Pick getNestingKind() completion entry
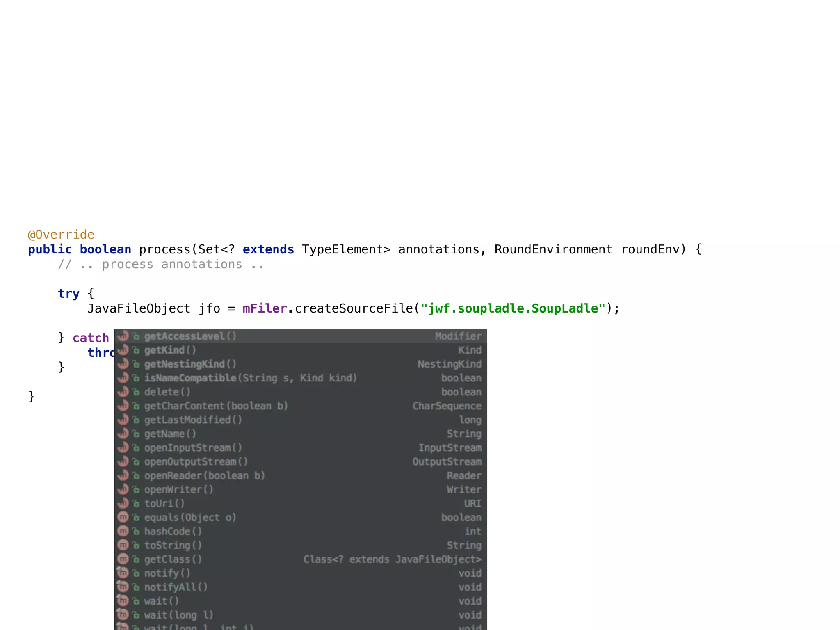 190,364
